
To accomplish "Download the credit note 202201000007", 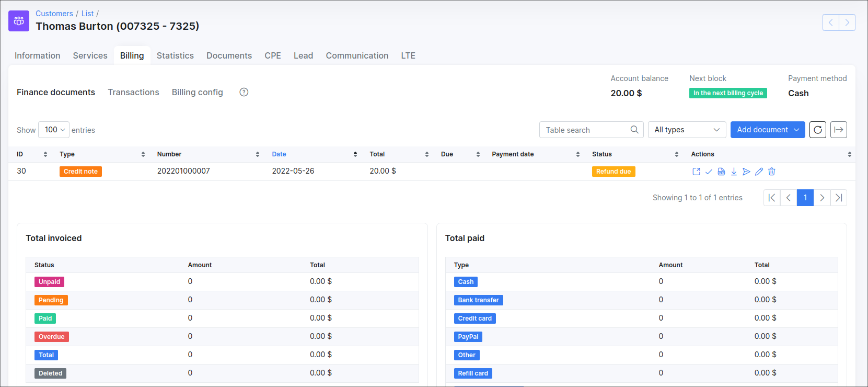I will 734,172.
